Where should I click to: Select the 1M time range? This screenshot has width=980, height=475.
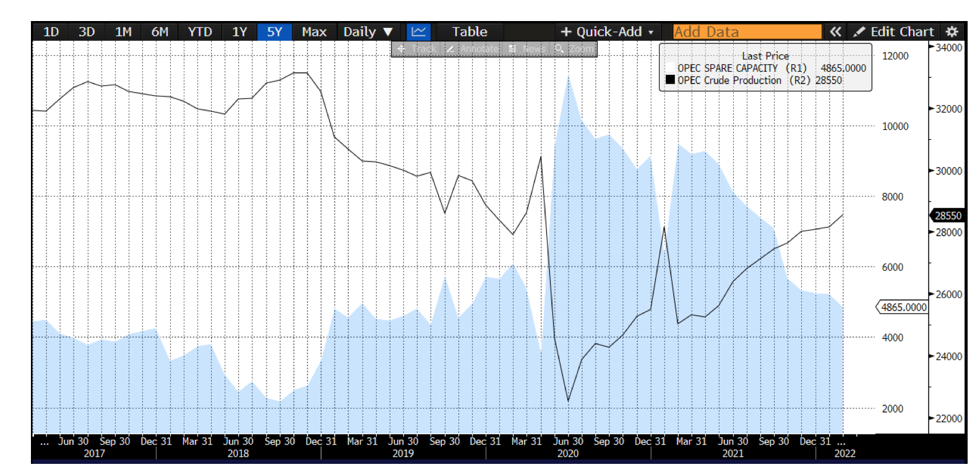(123, 32)
